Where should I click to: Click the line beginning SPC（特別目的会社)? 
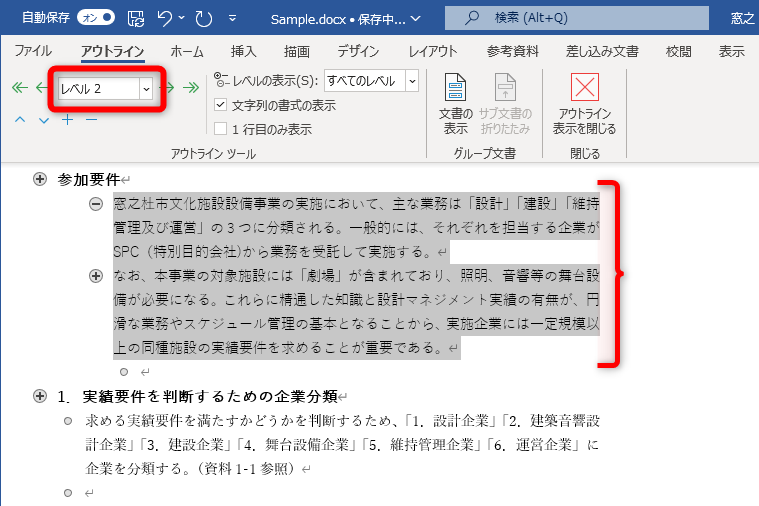(x=273, y=252)
